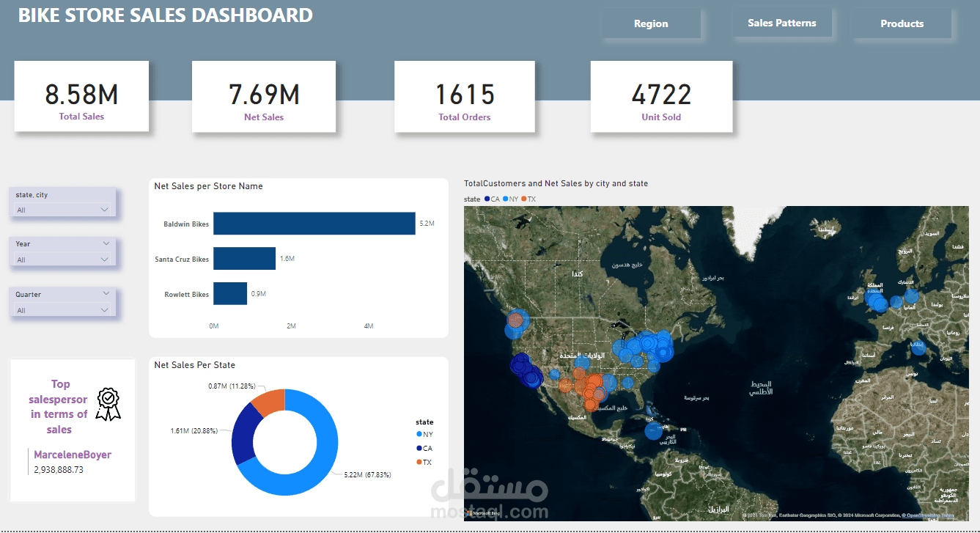The width and height of the screenshot is (980, 533).
Task: Select the TX bullet in donut chart legend
Action: (x=419, y=462)
